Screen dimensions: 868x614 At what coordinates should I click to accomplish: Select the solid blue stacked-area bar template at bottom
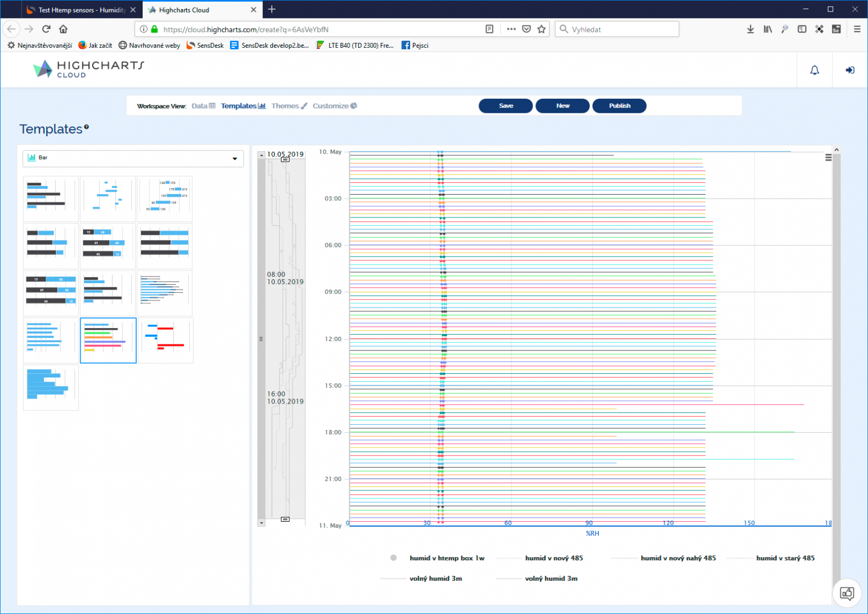(x=51, y=387)
